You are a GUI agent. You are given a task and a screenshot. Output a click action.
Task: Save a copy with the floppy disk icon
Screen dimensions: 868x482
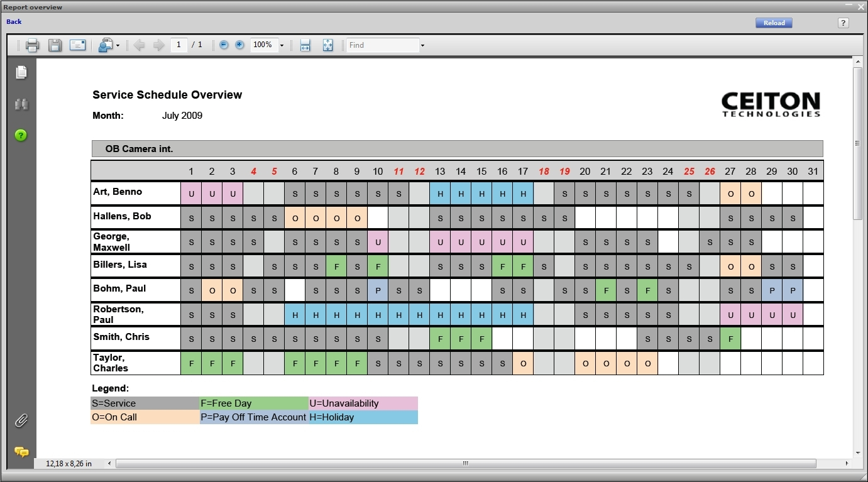point(55,45)
